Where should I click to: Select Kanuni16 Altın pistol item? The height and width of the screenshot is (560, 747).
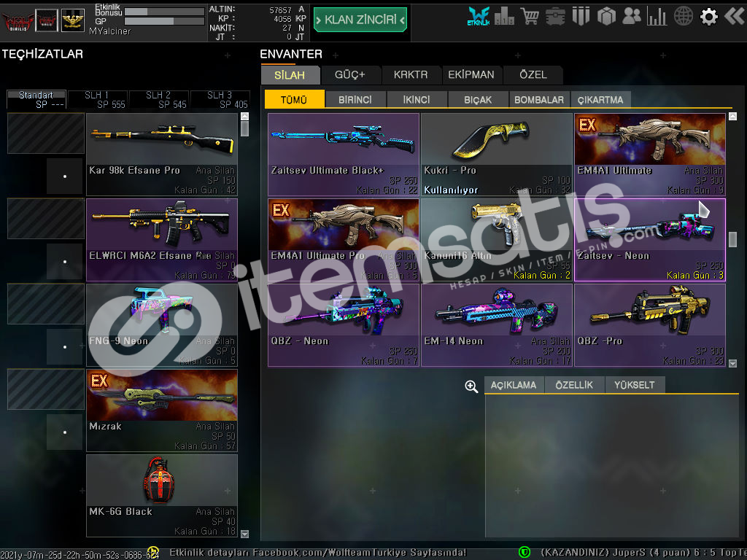(497, 239)
